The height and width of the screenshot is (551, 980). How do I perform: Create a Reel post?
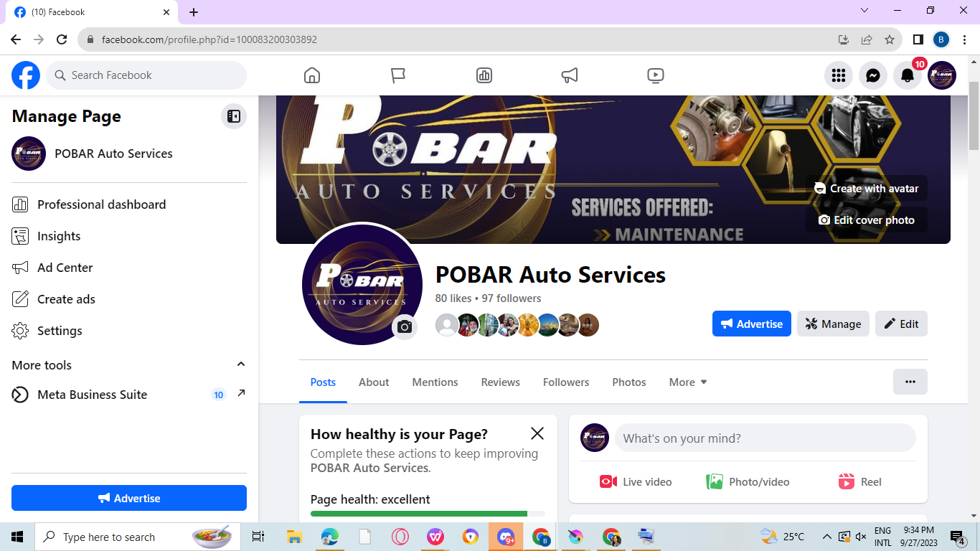coord(860,482)
